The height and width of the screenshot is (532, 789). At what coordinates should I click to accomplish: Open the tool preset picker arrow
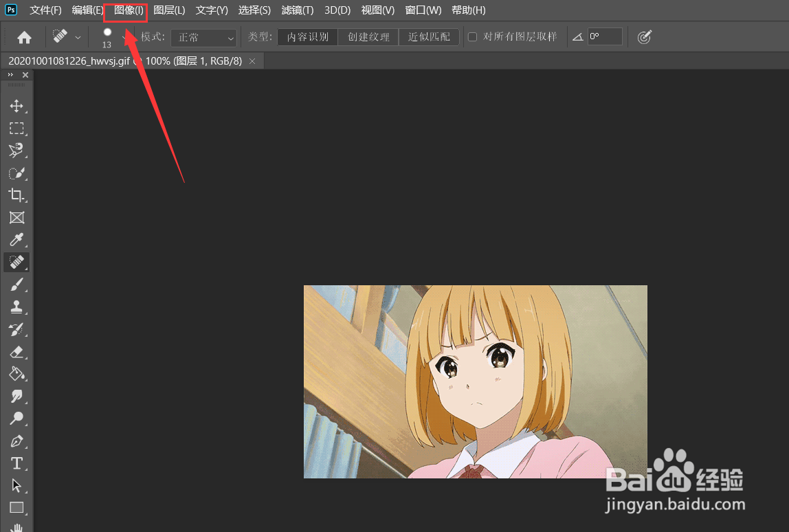[x=78, y=37]
